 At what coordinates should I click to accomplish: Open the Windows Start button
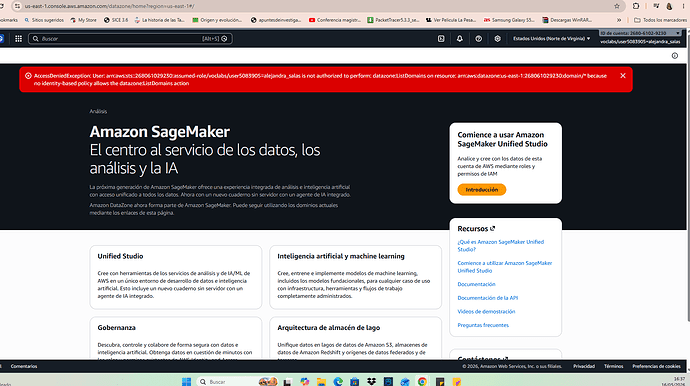click(x=187, y=382)
